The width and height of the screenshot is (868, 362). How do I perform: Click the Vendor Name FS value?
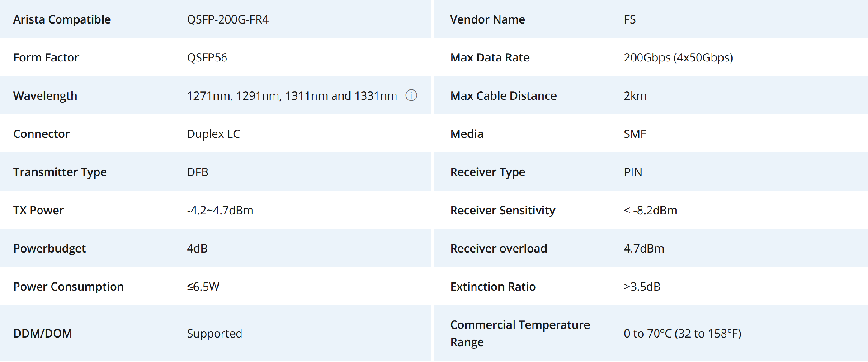(629, 19)
